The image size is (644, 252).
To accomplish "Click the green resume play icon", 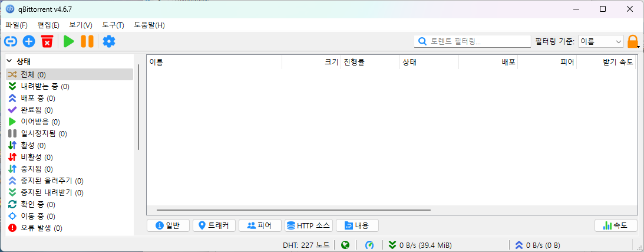I will (x=68, y=41).
